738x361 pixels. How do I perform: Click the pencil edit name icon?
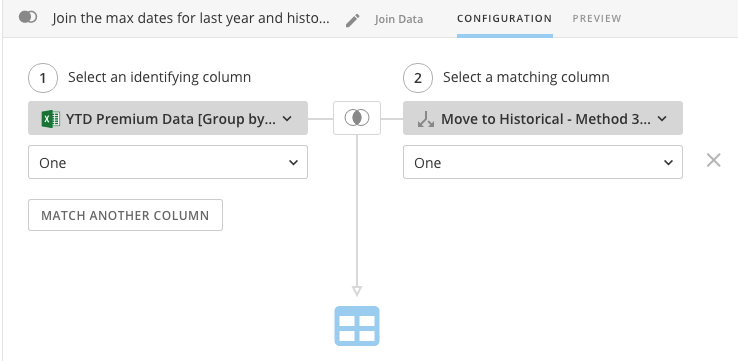pyautogui.click(x=353, y=20)
